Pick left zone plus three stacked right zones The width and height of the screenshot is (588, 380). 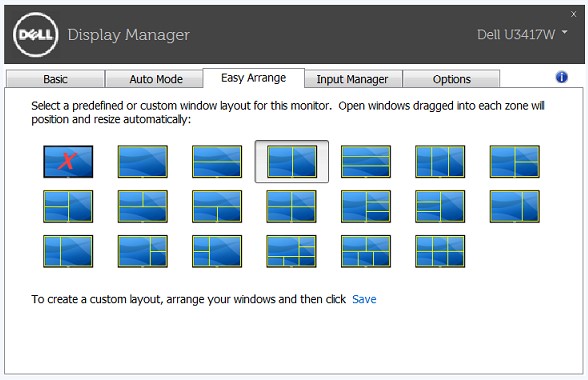(x=366, y=206)
